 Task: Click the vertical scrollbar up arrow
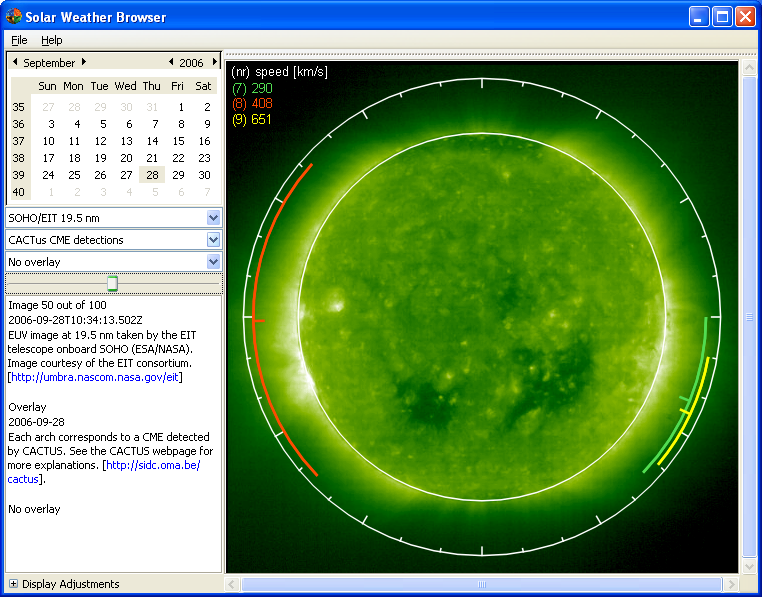749,67
